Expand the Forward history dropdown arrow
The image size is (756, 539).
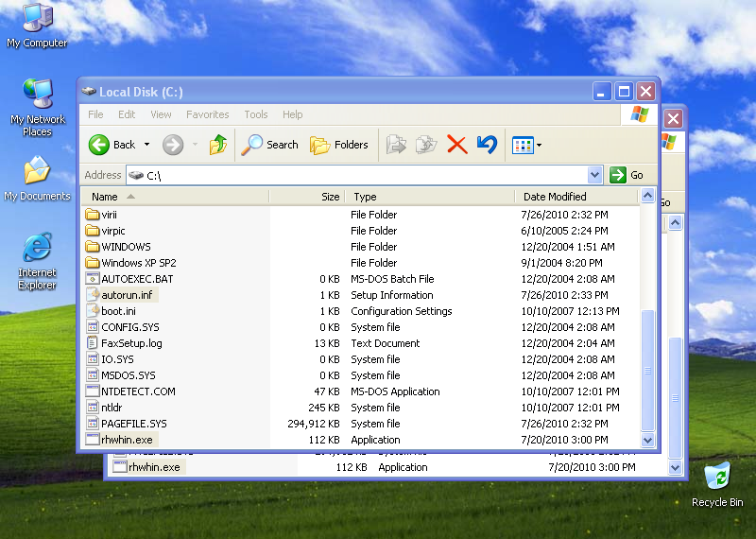[x=195, y=145]
